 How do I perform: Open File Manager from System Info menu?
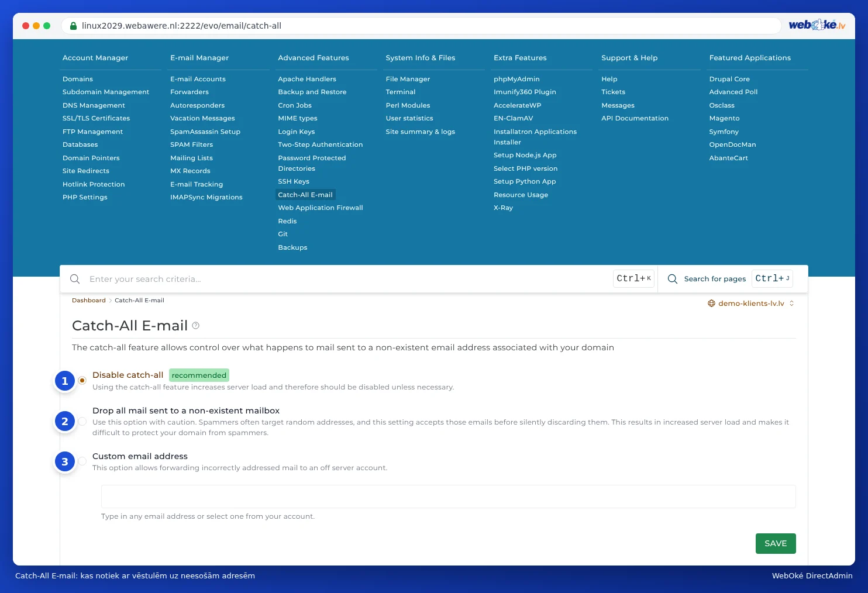click(408, 79)
